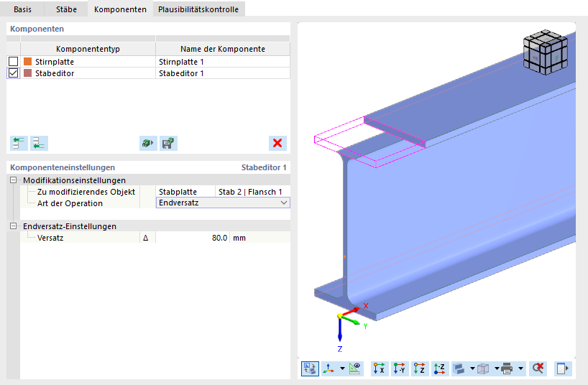This screenshot has height=385, width=588.
Task: Click the Δ symbol cell
Action: coord(146,238)
